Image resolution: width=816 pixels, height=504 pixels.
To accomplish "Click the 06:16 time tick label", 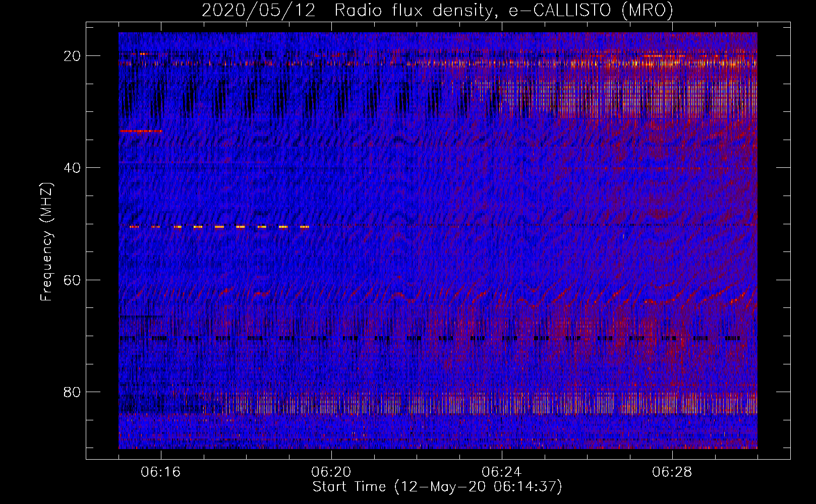I will pyautogui.click(x=161, y=472).
